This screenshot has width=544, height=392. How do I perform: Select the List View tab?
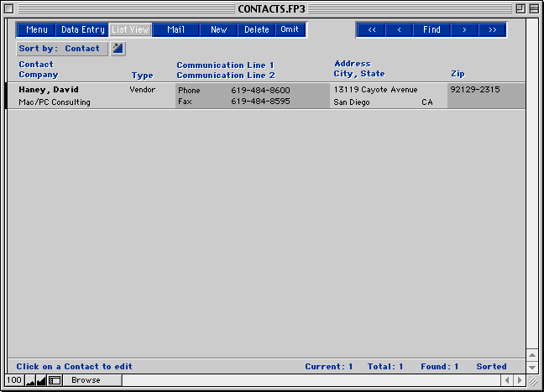point(130,30)
